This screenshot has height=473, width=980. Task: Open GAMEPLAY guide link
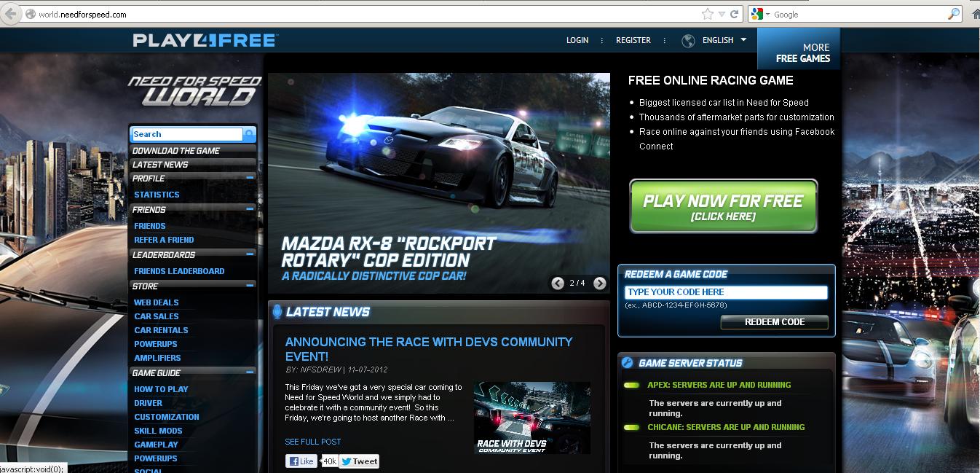[x=156, y=445]
